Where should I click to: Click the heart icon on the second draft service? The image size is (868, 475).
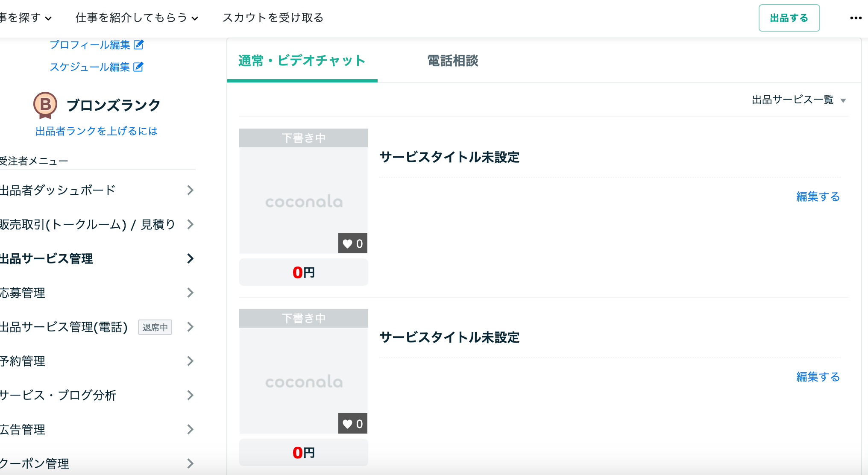[348, 424]
